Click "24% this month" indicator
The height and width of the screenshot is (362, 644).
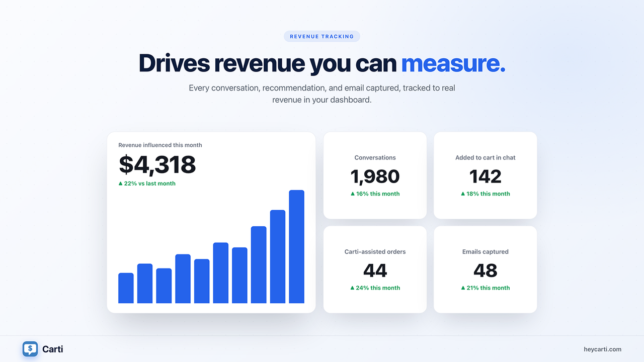pyautogui.click(x=375, y=288)
